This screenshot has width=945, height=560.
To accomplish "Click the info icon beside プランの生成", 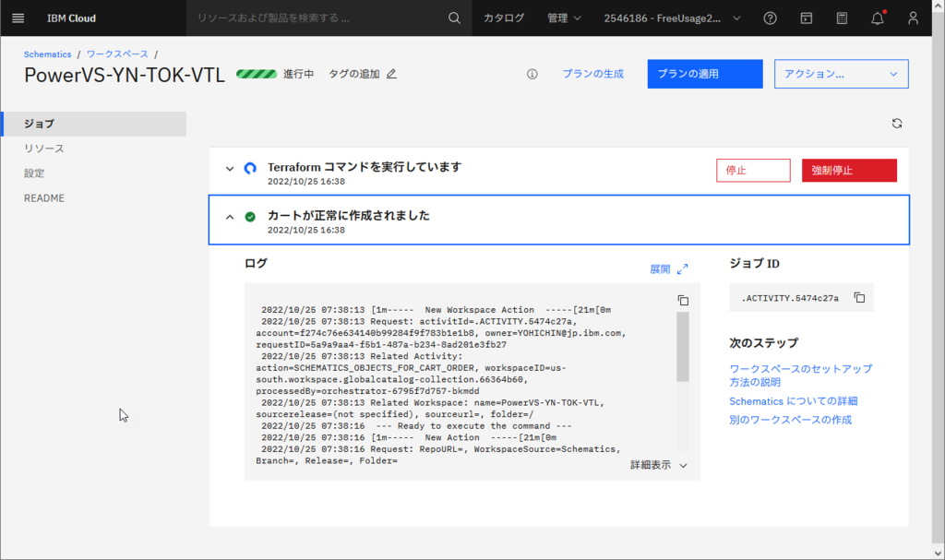I will click(x=532, y=74).
